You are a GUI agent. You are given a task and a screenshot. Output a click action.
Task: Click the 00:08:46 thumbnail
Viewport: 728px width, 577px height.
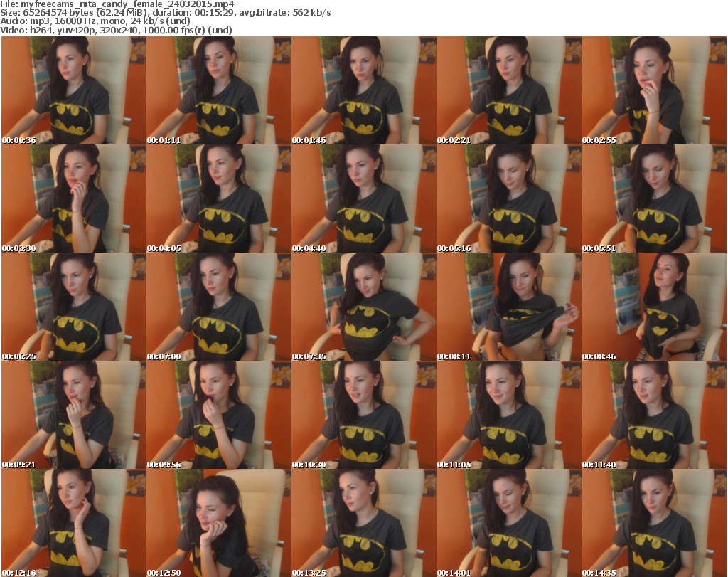click(654, 307)
